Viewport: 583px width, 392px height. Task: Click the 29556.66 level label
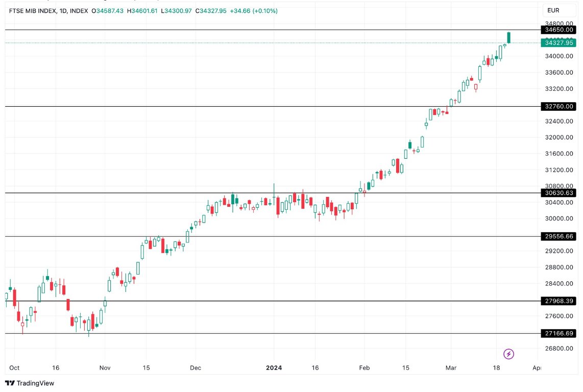[x=557, y=236]
